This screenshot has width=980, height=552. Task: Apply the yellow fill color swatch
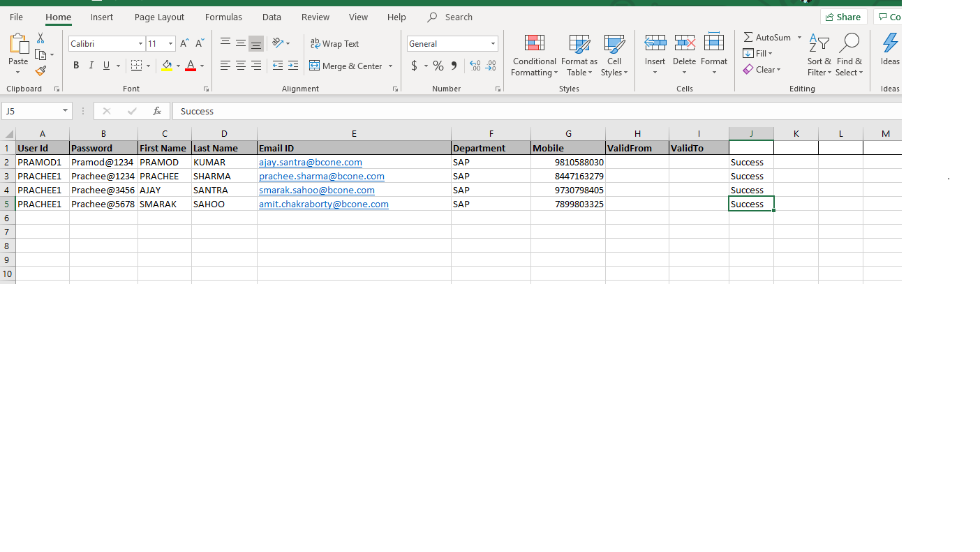167,66
